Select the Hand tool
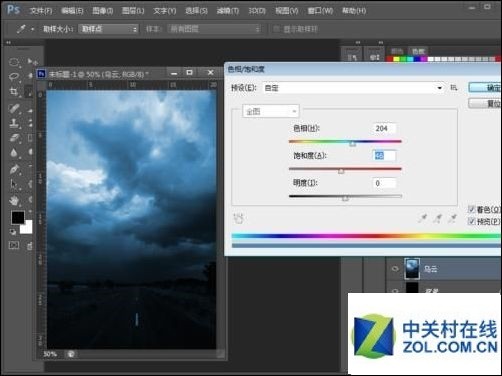 (x=14, y=200)
